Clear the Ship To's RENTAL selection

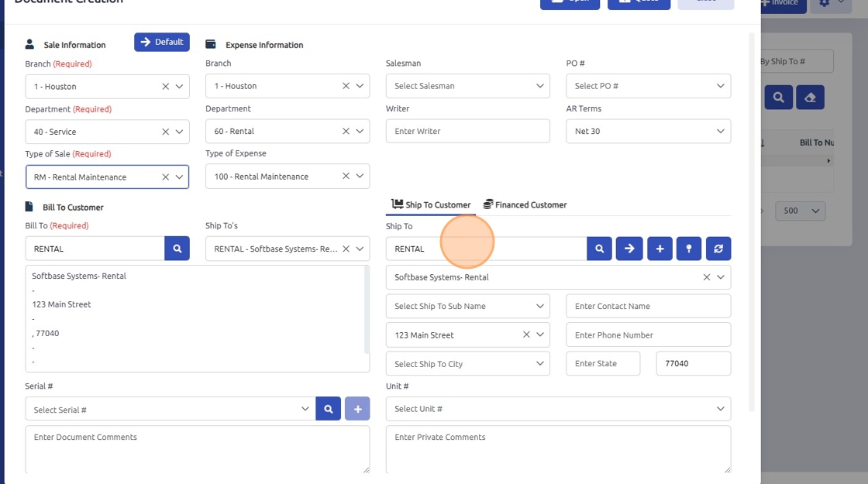(x=346, y=249)
